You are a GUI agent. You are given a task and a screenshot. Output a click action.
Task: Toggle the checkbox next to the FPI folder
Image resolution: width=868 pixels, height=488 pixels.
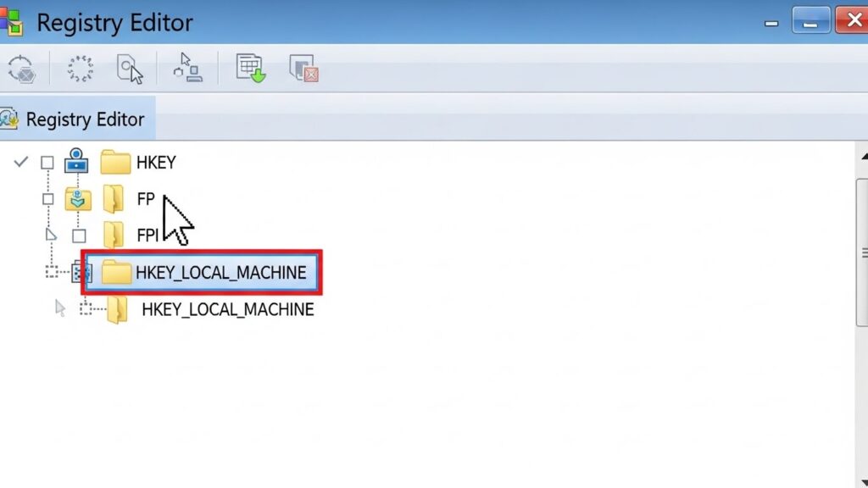(x=79, y=235)
